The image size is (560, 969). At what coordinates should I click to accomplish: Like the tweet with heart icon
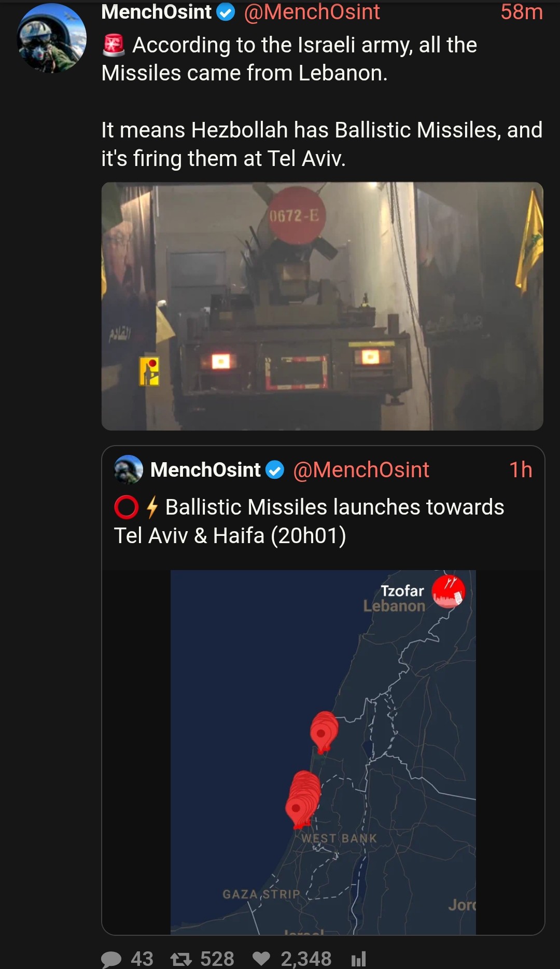[261, 959]
